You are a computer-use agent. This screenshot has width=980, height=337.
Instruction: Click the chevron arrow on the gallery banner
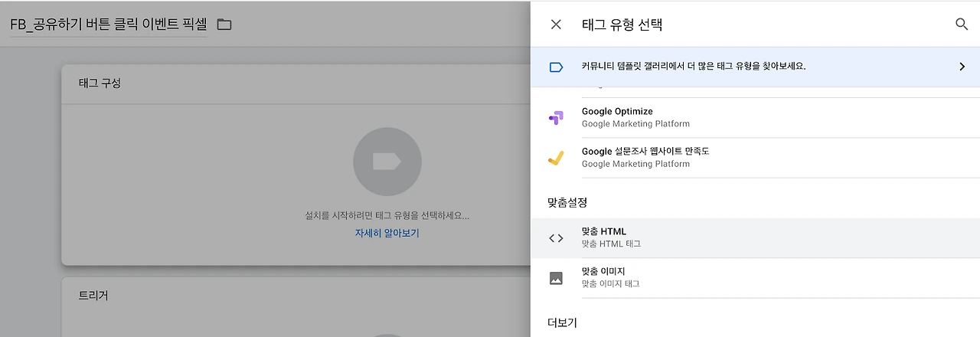962,67
